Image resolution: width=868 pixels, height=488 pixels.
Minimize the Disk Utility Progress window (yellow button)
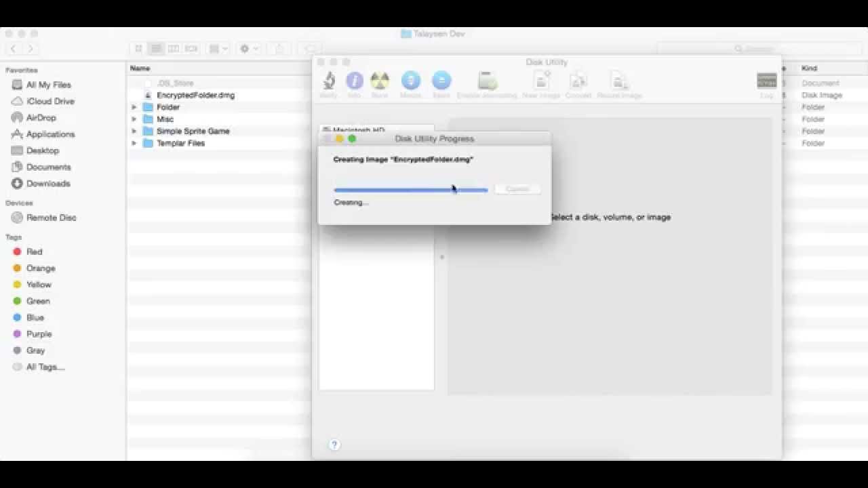pos(340,139)
